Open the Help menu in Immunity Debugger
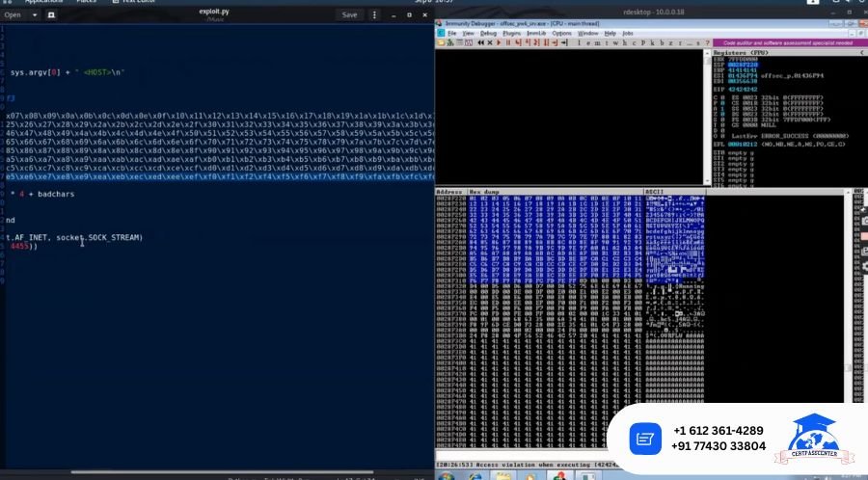Image resolution: width=868 pixels, height=480 pixels. click(x=610, y=33)
